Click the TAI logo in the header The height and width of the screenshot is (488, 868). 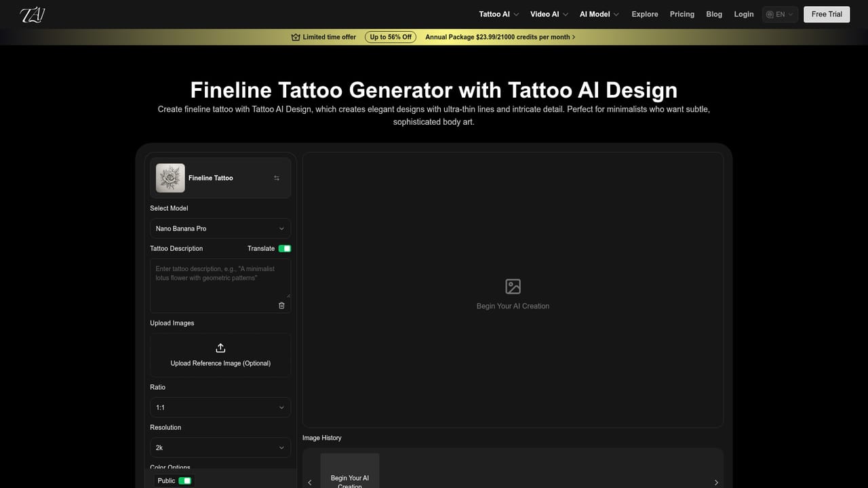(33, 14)
